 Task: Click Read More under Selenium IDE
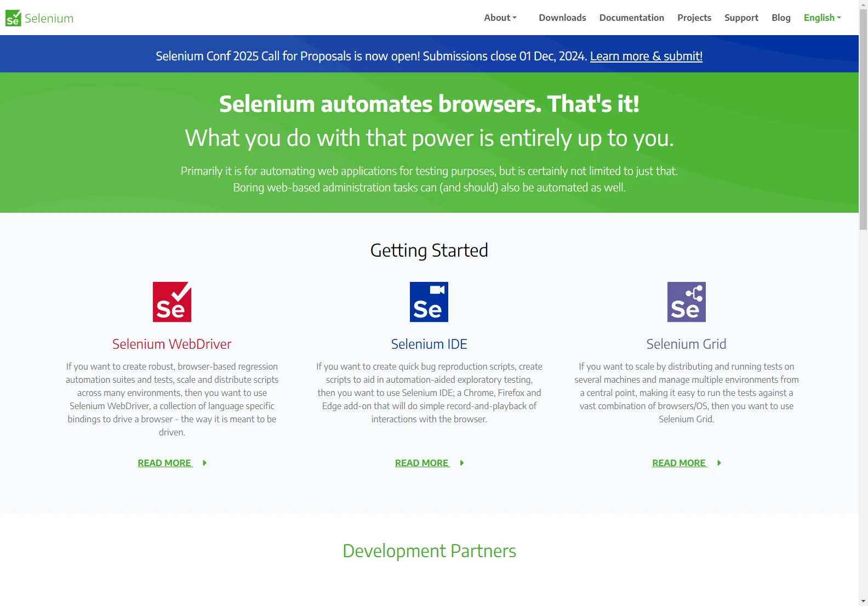422,463
